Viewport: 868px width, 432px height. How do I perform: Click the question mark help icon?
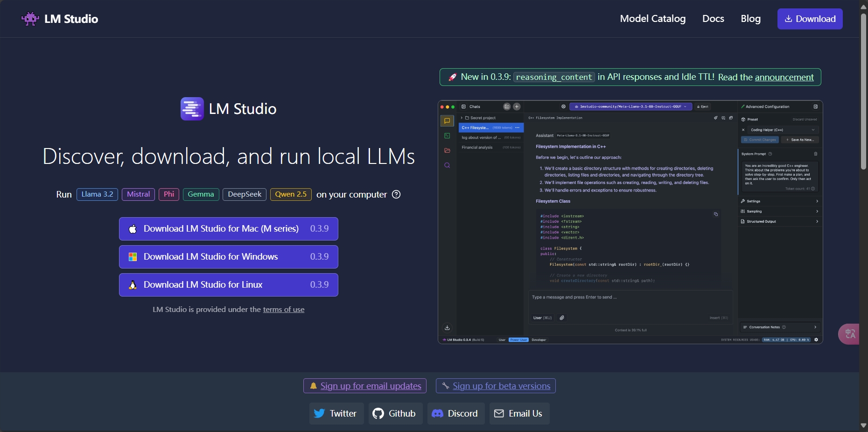click(x=396, y=194)
